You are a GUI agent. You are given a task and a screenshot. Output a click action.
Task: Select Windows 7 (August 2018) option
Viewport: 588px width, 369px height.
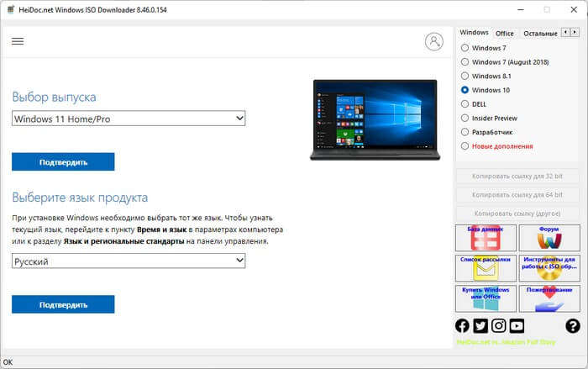[x=505, y=62]
